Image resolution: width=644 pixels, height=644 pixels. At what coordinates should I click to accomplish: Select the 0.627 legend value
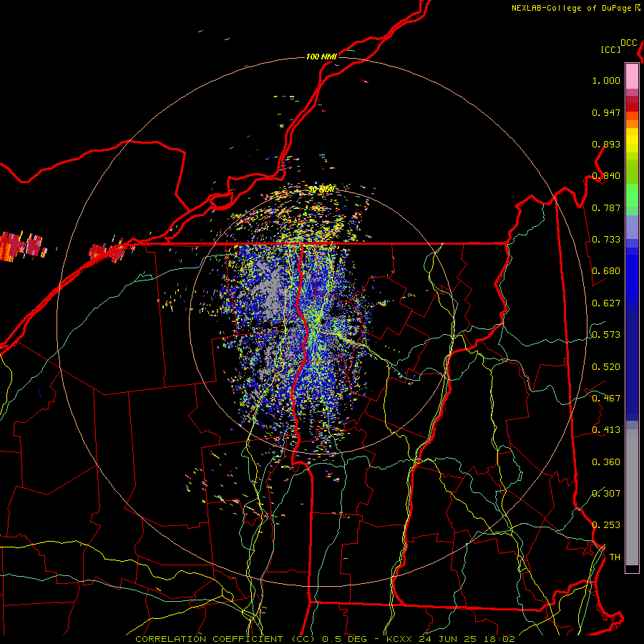tap(606, 303)
